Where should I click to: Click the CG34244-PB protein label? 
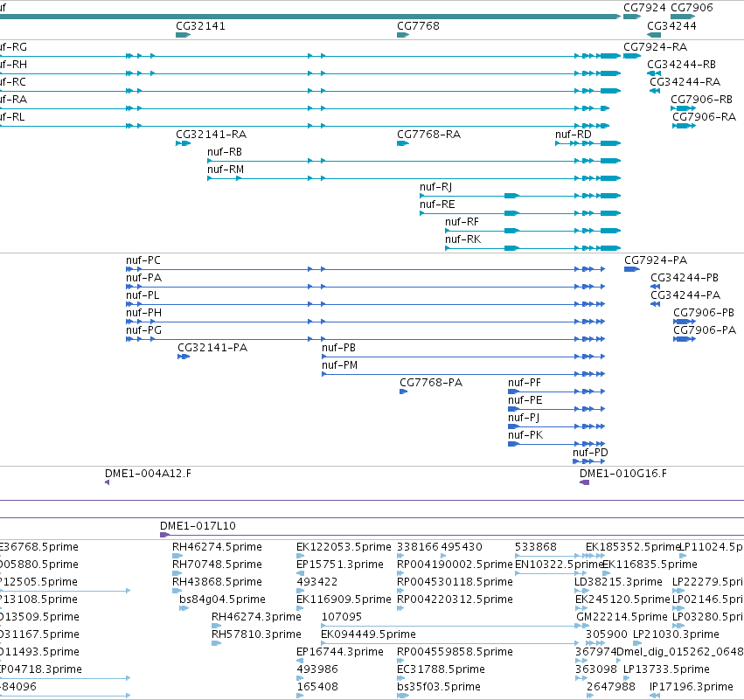(685, 279)
